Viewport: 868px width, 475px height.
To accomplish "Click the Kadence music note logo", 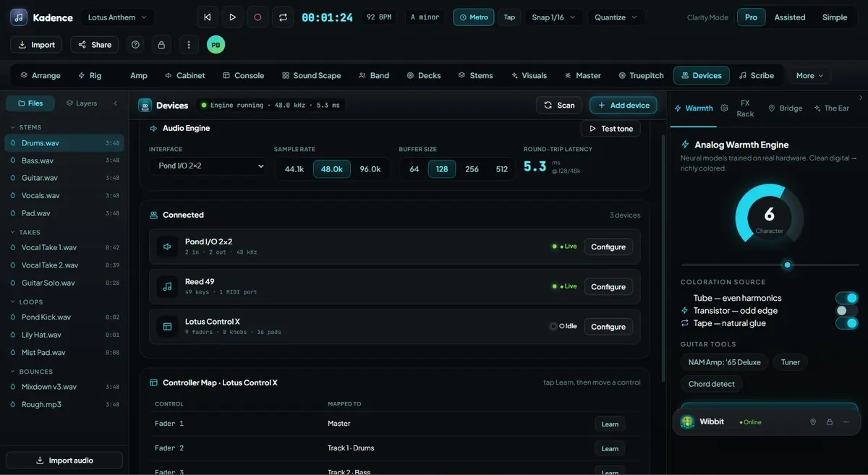I will pos(19,17).
